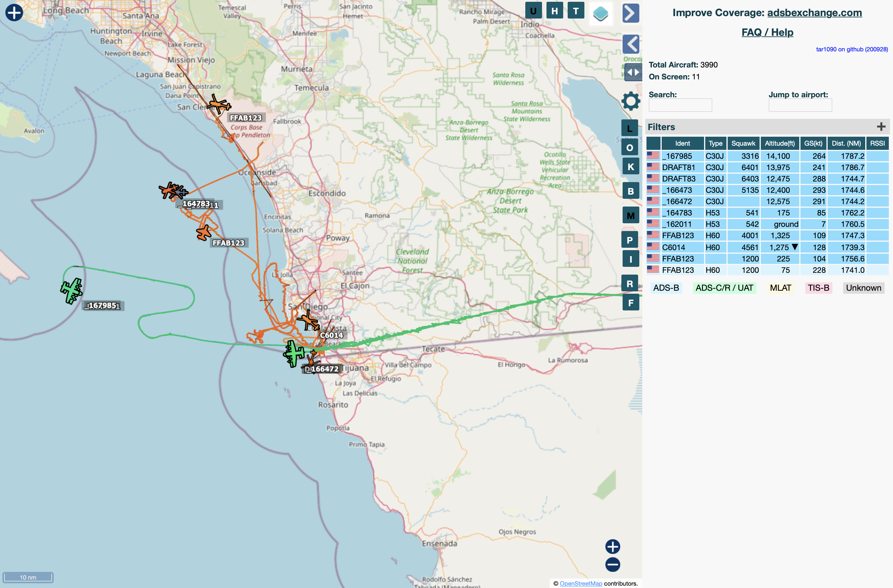This screenshot has height=588, width=893.
Task: Toggle the M map button
Action: [631, 216]
